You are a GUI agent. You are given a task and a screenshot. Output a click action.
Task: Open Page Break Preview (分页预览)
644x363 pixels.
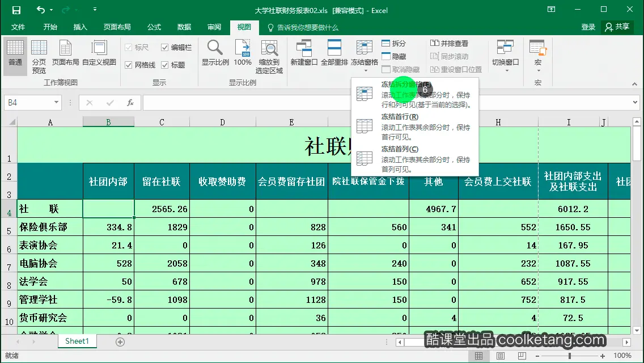click(x=39, y=57)
